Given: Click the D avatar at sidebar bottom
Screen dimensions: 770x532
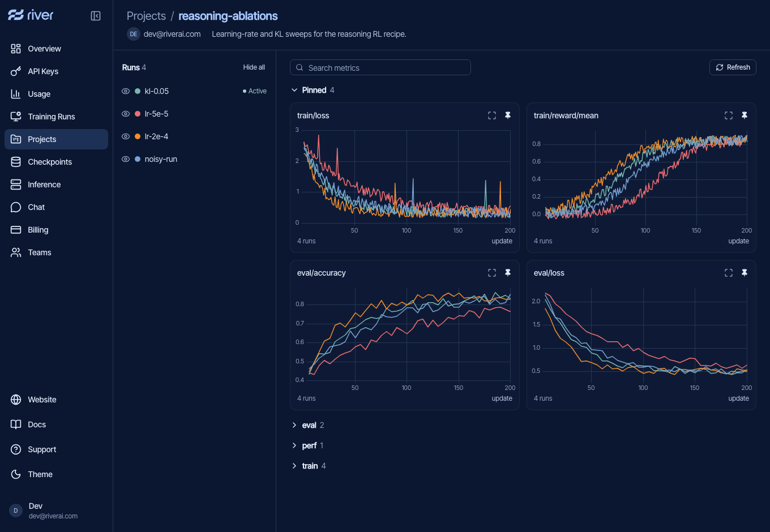Looking at the screenshot, I should [x=16, y=510].
